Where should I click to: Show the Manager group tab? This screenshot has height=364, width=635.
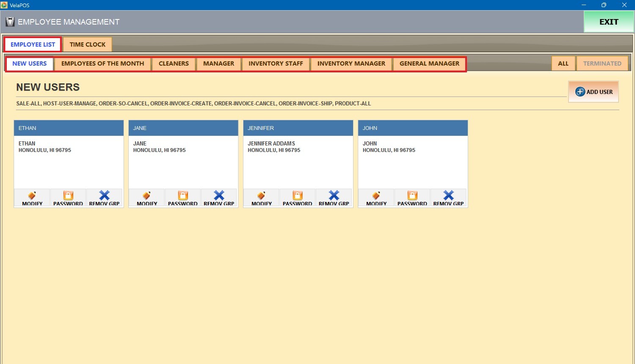(218, 63)
